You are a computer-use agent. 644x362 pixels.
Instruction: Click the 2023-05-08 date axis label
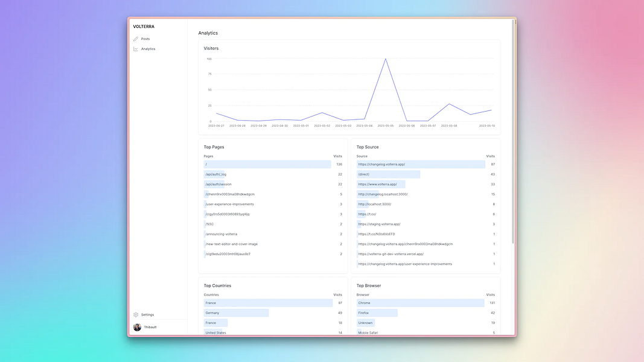pos(449,126)
